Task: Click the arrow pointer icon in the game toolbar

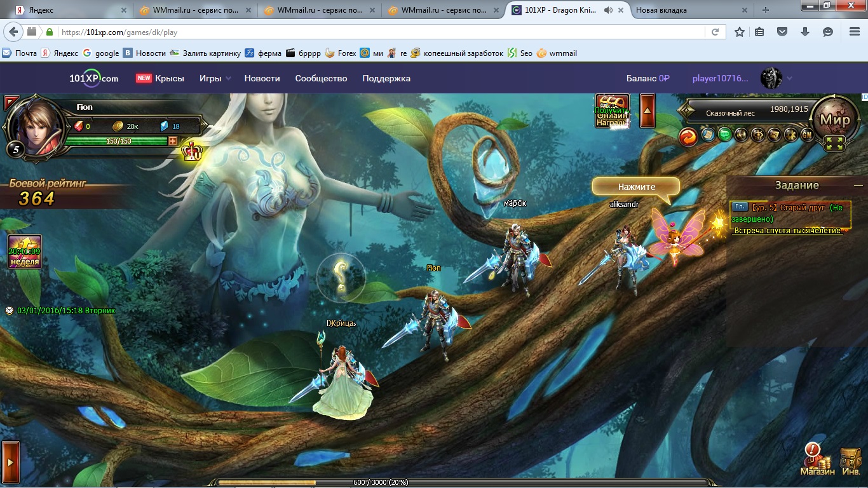Action: (x=774, y=135)
